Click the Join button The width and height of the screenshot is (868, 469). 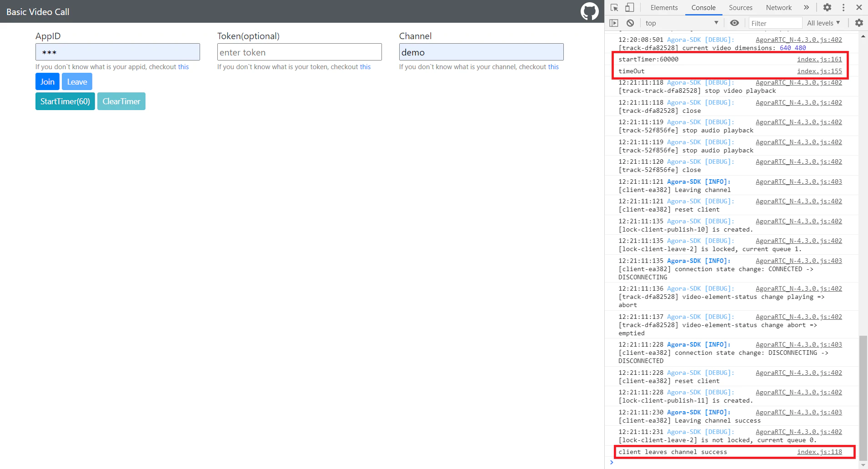47,82
